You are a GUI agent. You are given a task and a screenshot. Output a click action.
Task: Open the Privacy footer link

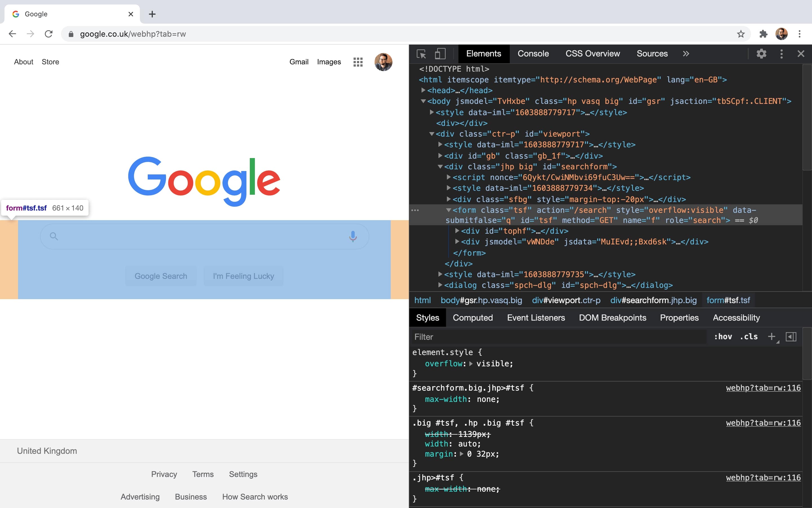point(164,474)
